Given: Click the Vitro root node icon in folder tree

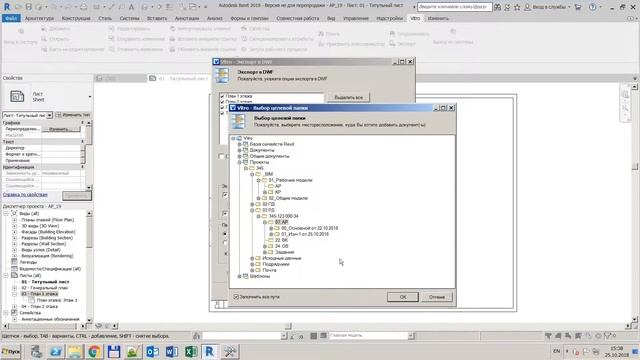Looking at the screenshot, I should click(x=239, y=138).
